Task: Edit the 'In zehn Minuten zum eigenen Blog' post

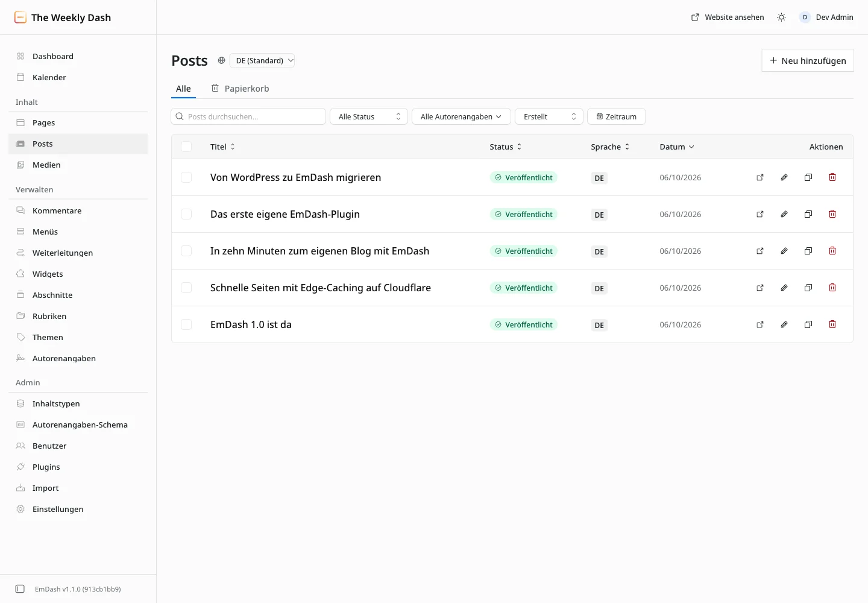Action: coord(784,251)
